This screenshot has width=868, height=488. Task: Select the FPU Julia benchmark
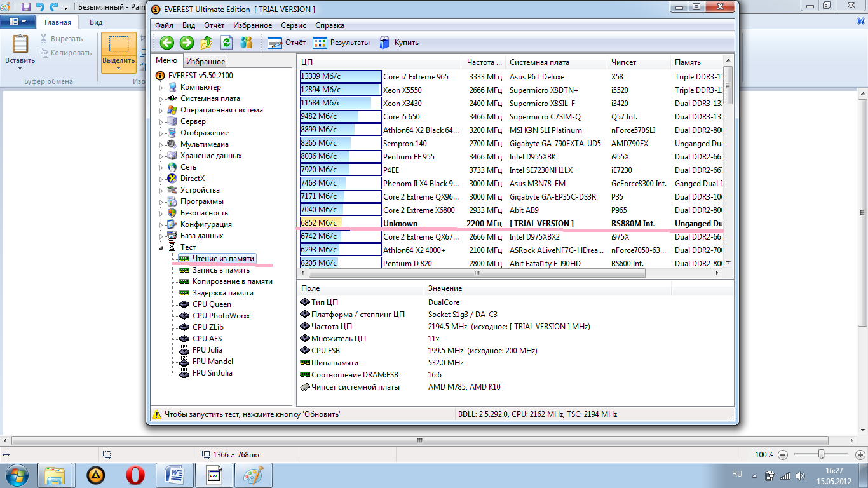click(x=207, y=350)
